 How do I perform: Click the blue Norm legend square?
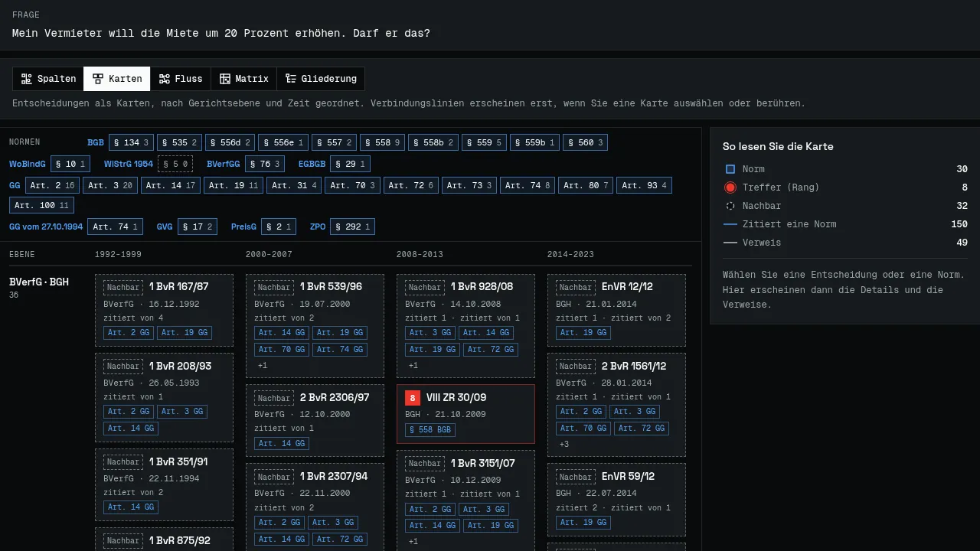[x=730, y=169]
